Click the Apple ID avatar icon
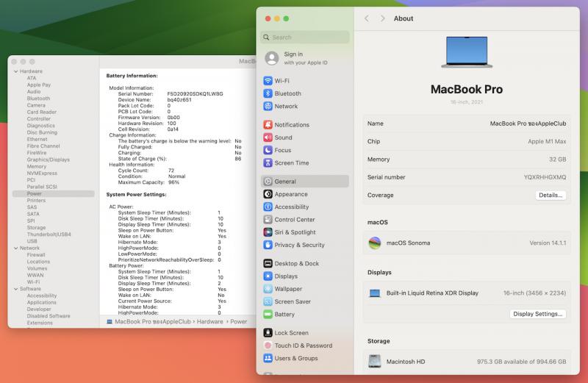The image size is (588, 383). tap(272, 58)
